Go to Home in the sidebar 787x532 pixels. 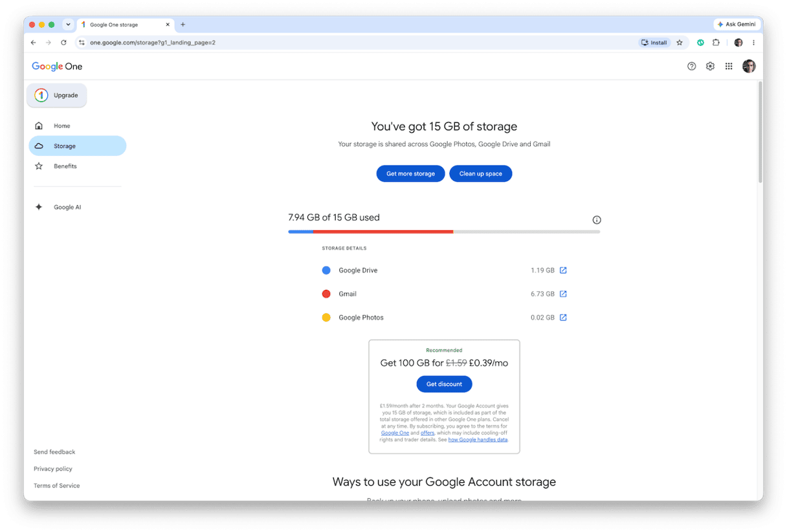(78, 126)
